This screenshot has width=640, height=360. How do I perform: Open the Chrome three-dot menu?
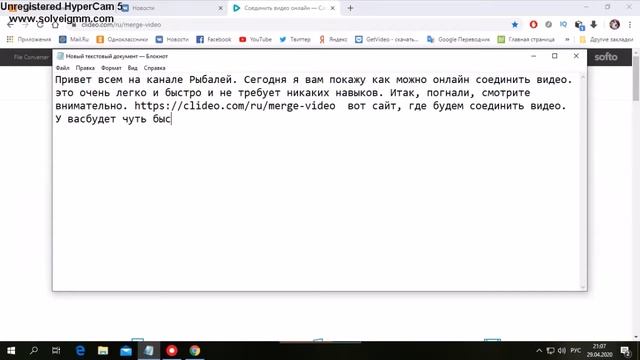tap(630, 24)
